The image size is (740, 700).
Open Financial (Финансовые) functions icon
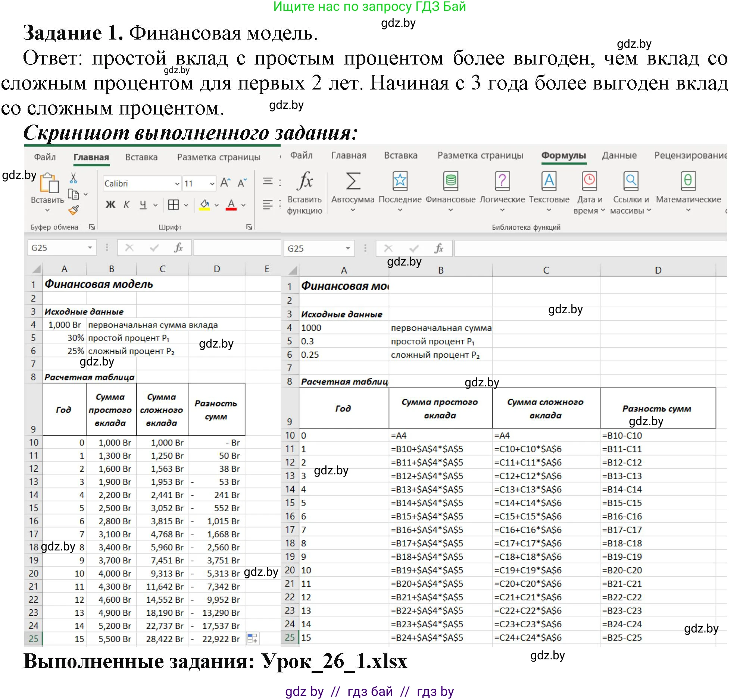pos(451,181)
